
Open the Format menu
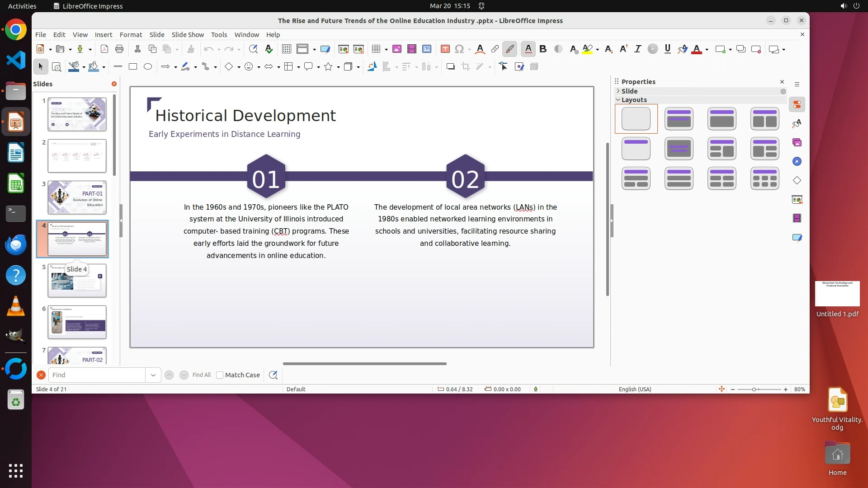131,35
